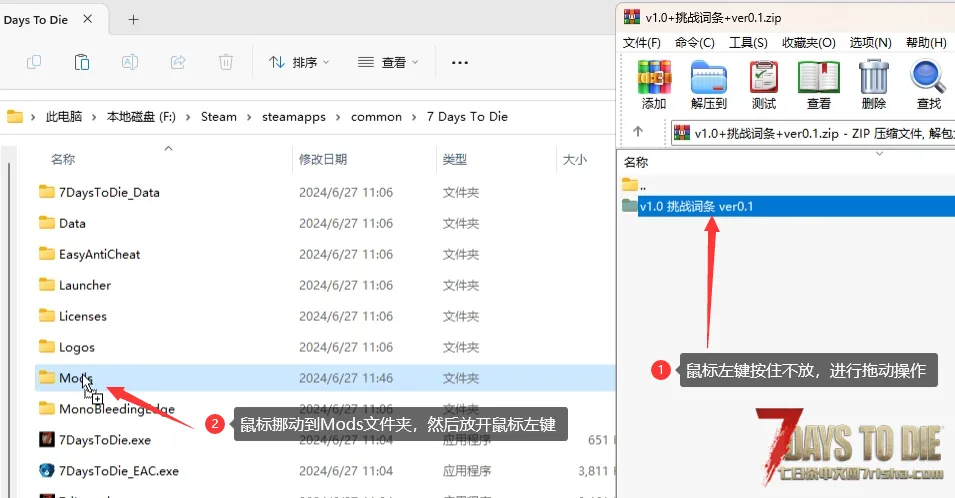Select 7DaysToDie.exe file
955x498 pixels.
coord(326,440)
